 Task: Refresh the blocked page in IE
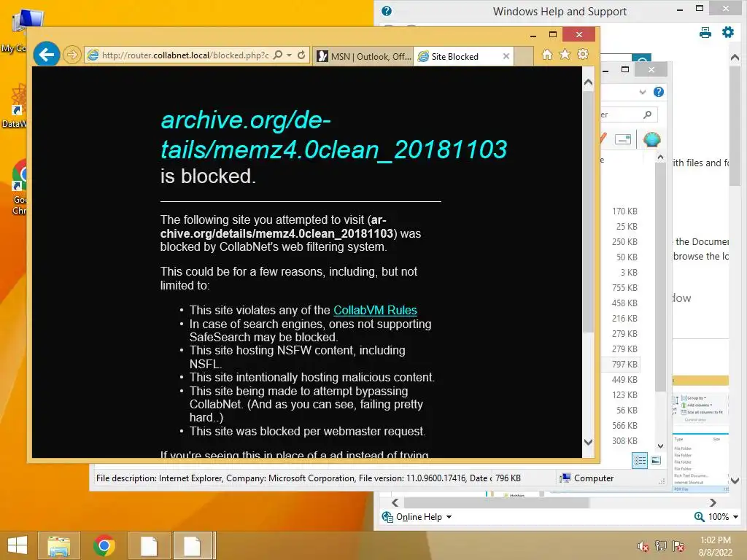[x=301, y=55]
